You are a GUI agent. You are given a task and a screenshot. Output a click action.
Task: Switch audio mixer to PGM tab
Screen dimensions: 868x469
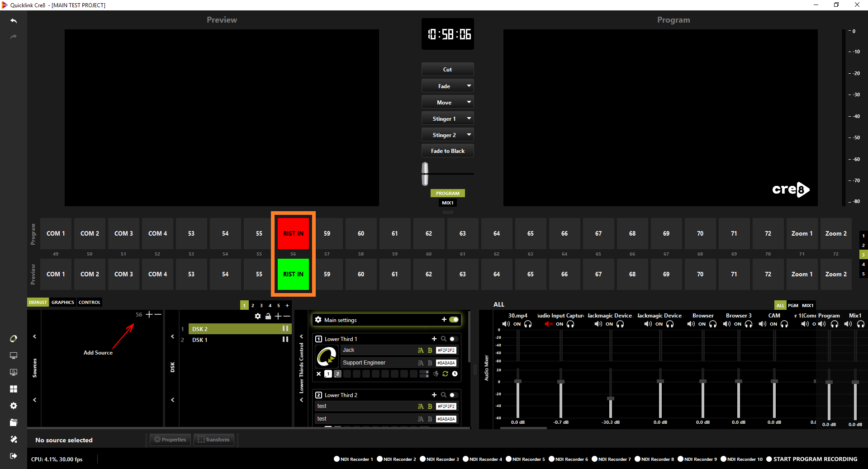click(793, 305)
